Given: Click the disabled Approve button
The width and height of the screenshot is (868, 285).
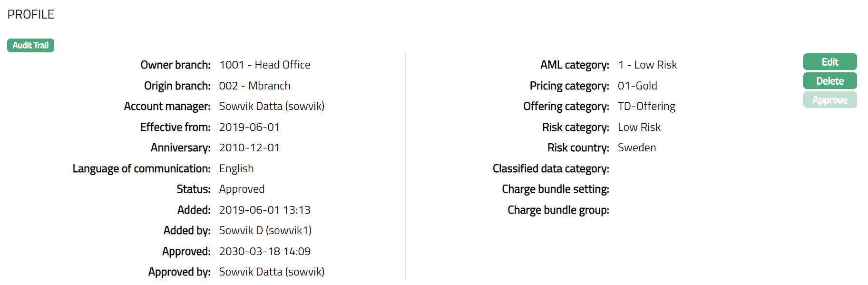Looking at the screenshot, I should [829, 100].
